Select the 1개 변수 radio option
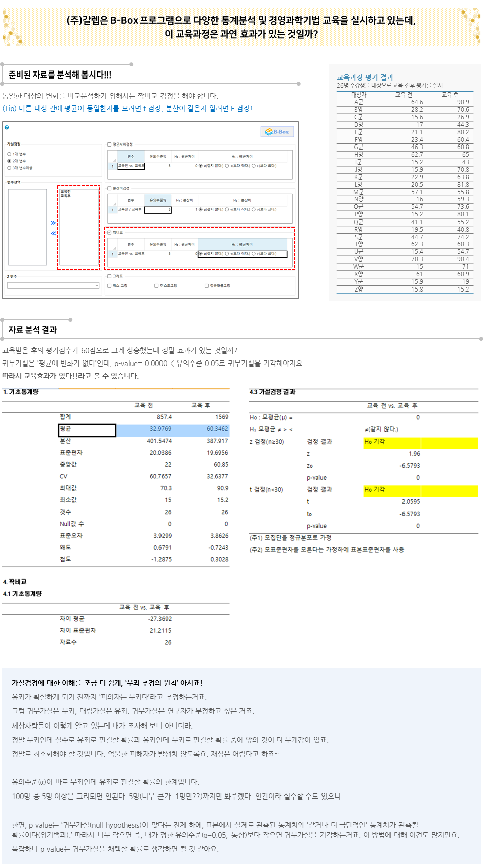Viewport: 483px width, 868px height. pyautogui.click(x=9, y=154)
